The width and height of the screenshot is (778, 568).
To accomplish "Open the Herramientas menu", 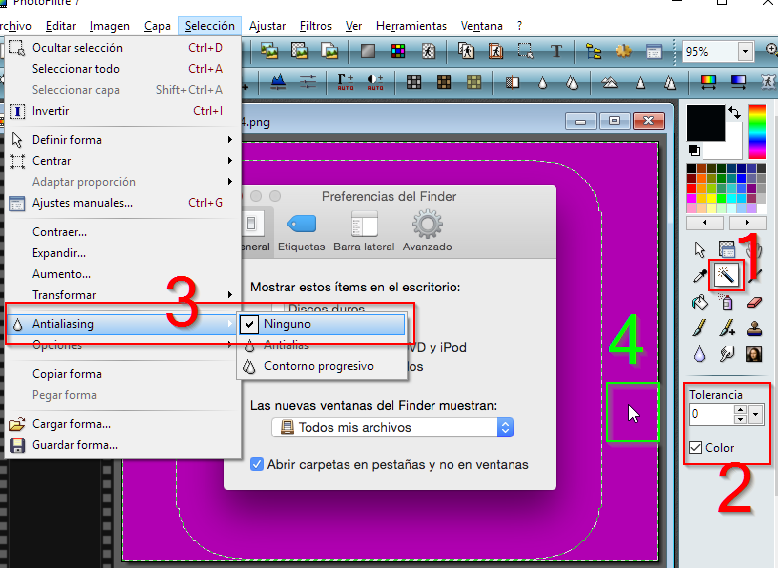I will [x=411, y=26].
